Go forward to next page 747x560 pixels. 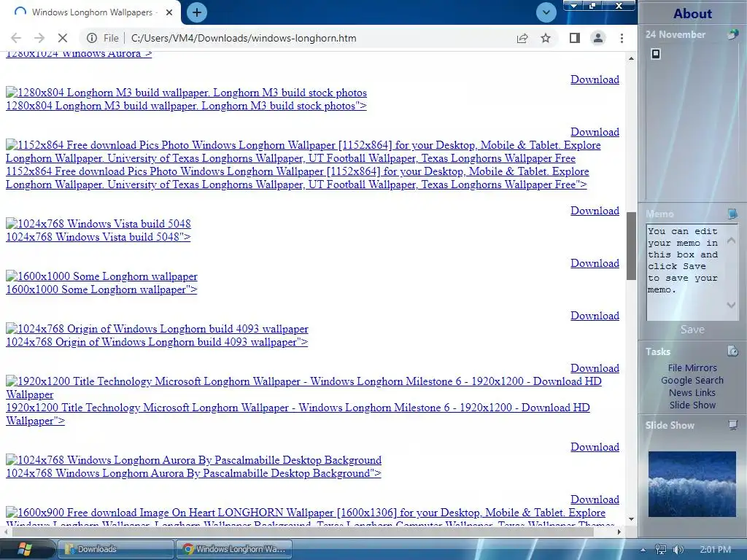pos(39,38)
